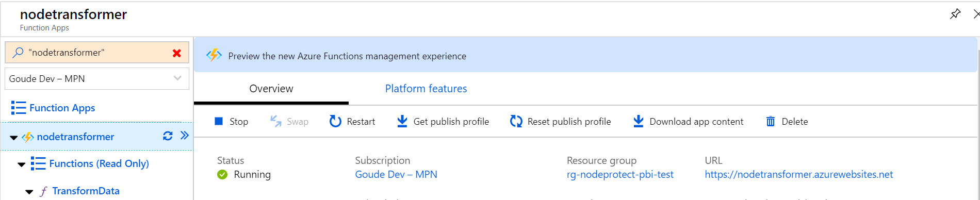Click the Stop square icon
This screenshot has height=200, width=980.
219,121
